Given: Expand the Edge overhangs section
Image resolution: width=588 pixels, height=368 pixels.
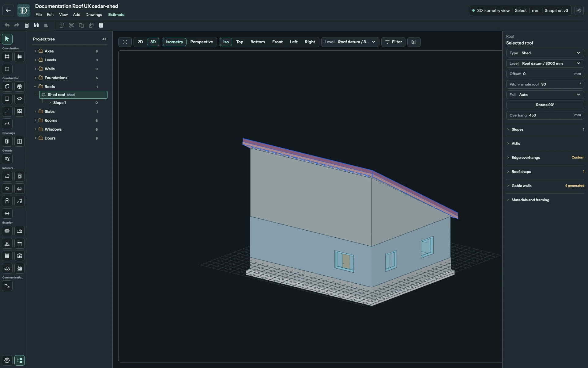Looking at the screenshot, I should pyautogui.click(x=545, y=158).
